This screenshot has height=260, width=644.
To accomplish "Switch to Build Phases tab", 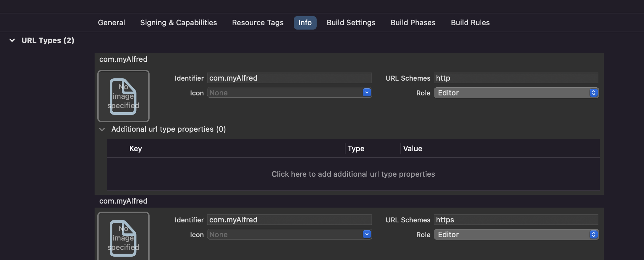I will [413, 23].
